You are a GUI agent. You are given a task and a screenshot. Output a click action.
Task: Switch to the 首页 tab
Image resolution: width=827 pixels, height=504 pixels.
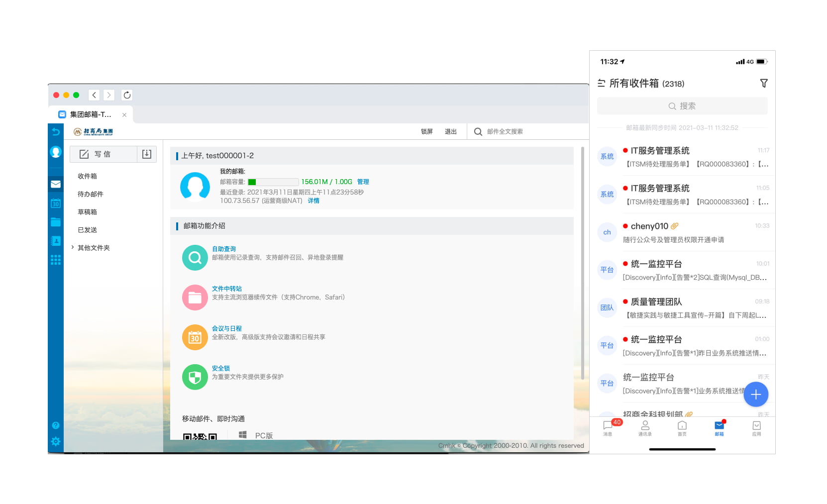point(682,428)
